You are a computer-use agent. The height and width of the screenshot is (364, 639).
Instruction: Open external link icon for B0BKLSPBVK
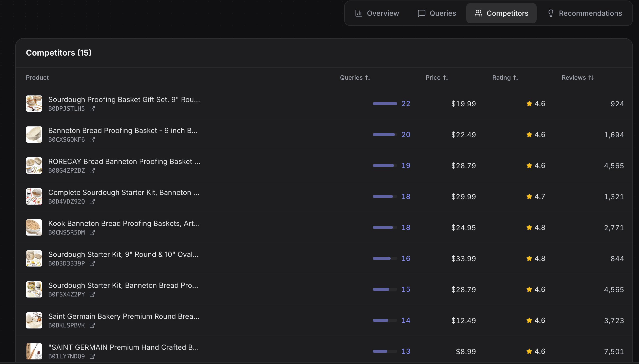tap(92, 325)
